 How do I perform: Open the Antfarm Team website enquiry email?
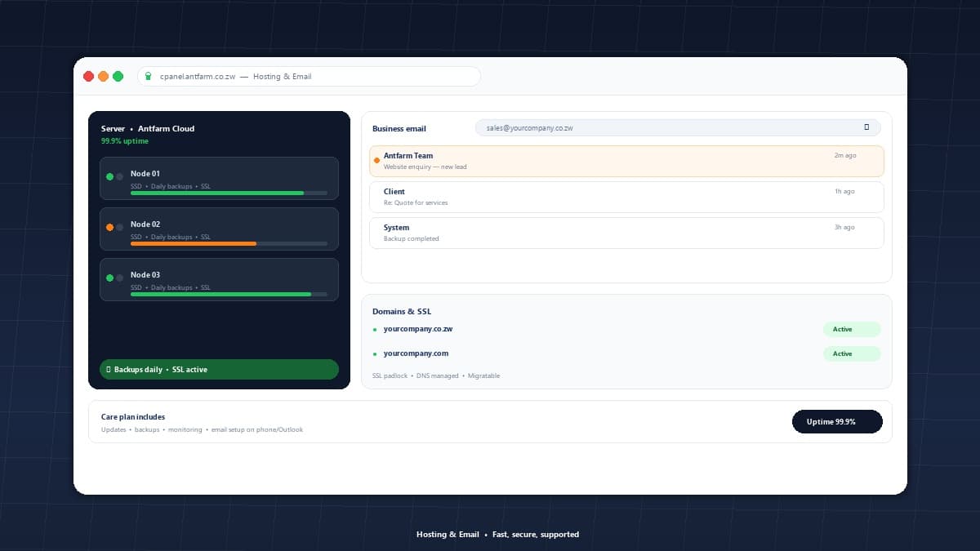[x=626, y=161]
